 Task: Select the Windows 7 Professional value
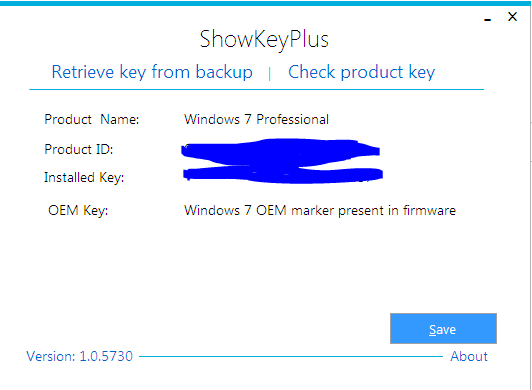point(256,119)
